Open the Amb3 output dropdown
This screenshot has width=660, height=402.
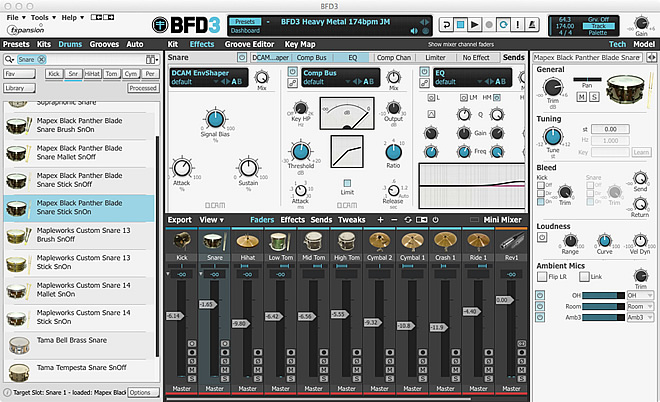click(x=640, y=317)
